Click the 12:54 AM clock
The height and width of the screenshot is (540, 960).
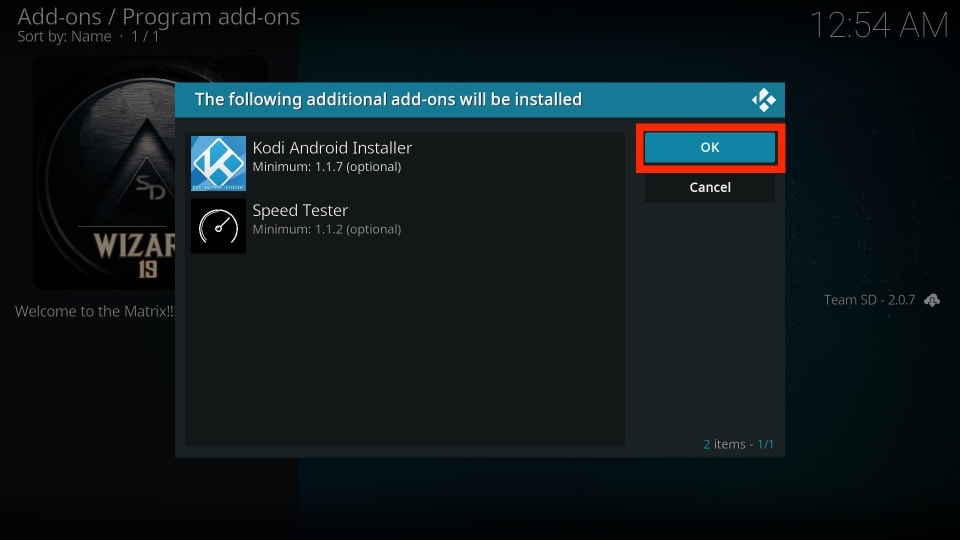point(878,26)
